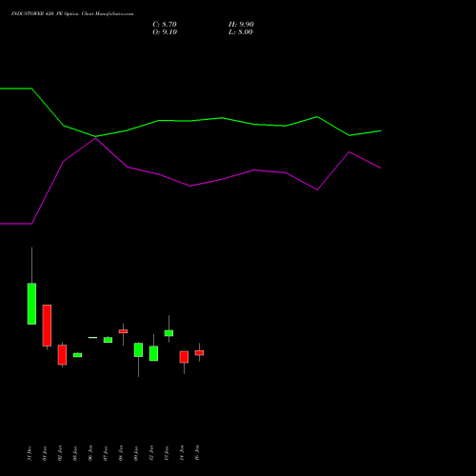Viewport: 476px width, 476px height.
Task: Click the '09 Jan' date label
Action: coord(136,453)
